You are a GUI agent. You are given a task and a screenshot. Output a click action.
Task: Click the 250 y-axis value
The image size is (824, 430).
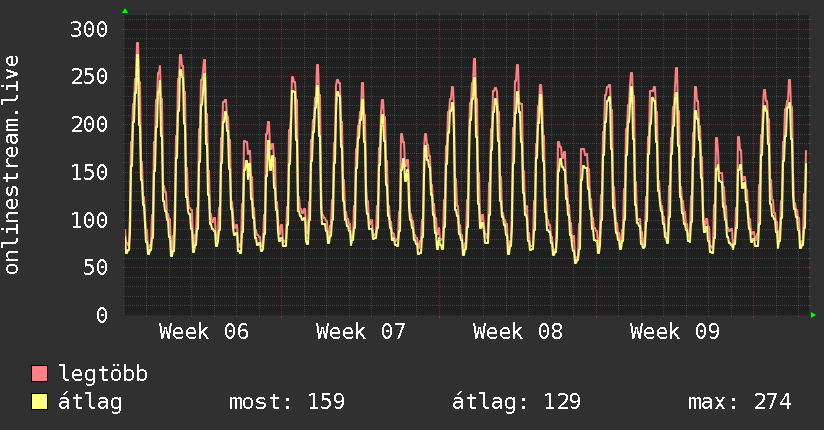(89, 77)
